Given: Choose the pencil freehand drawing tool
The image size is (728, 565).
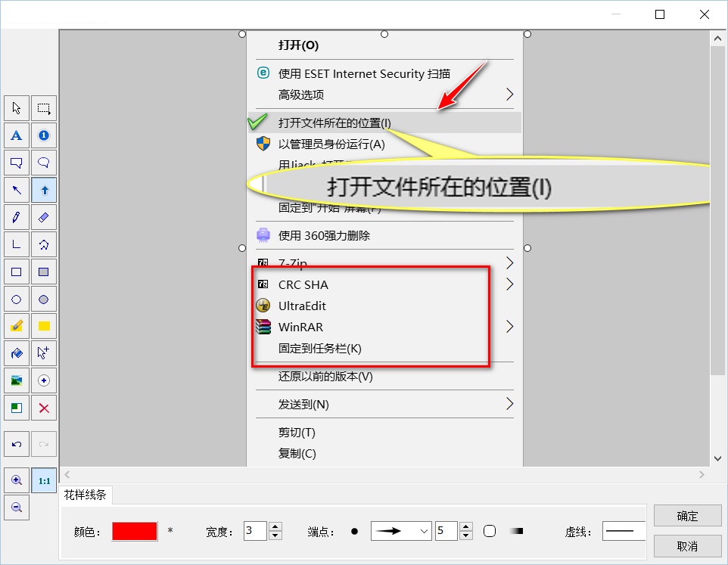Looking at the screenshot, I should (x=17, y=217).
